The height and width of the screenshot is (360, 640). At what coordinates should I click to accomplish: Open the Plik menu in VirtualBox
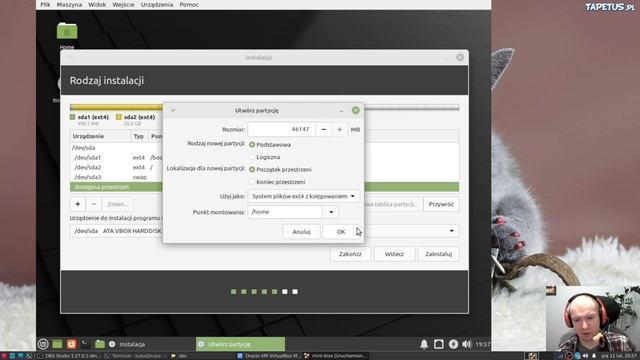point(45,4)
